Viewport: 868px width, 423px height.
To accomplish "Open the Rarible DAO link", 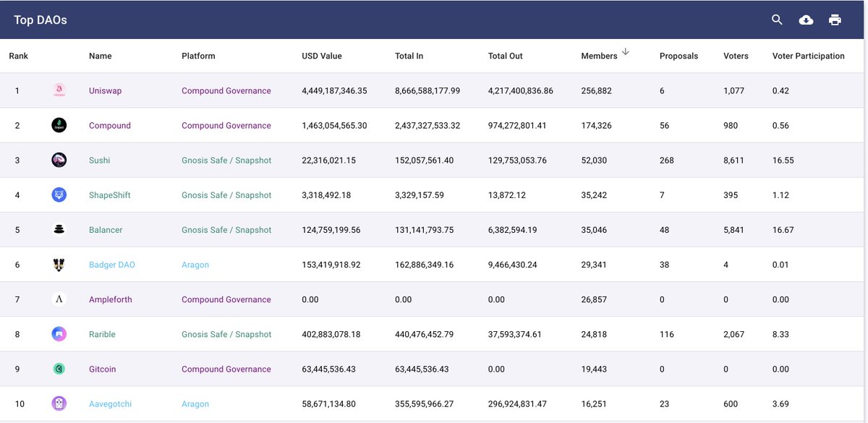I will point(102,334).
